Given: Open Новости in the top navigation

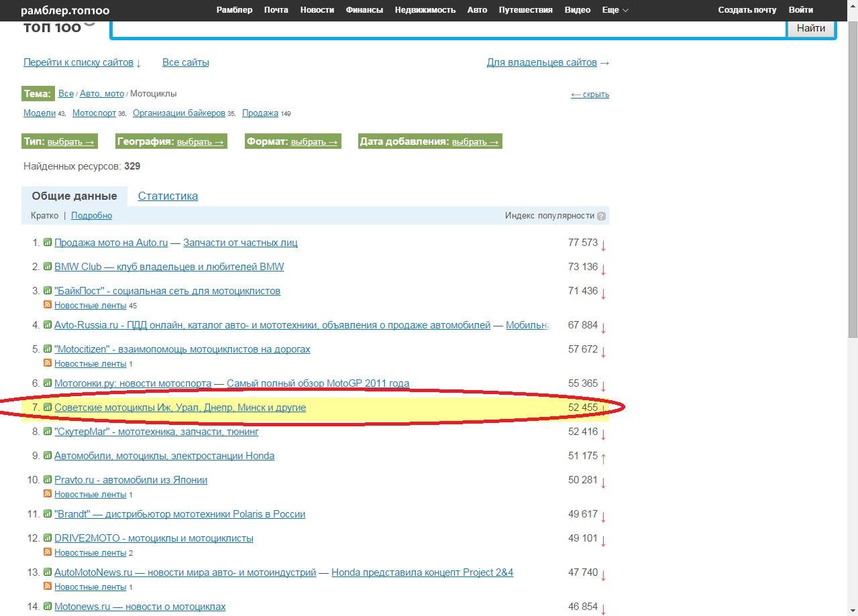Looking at the screenshot, I should coord(317,10).
